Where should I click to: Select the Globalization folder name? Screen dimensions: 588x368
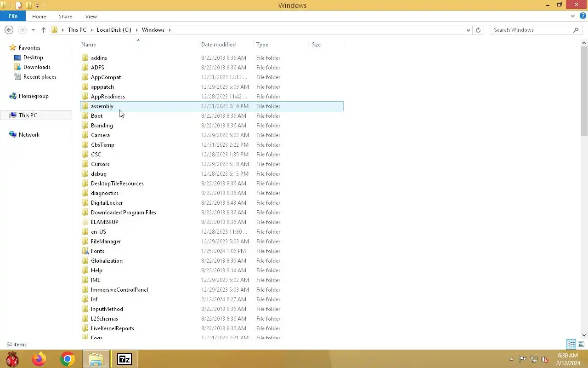[107, 261]
